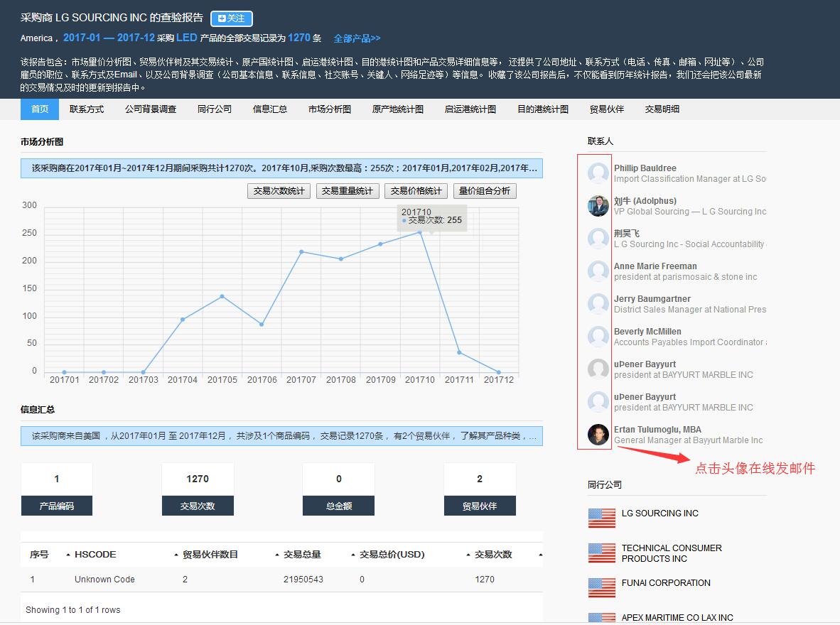Open Phillip Bauldree contact name
Screen dimensions: 840x625
[x=645, y=168]
